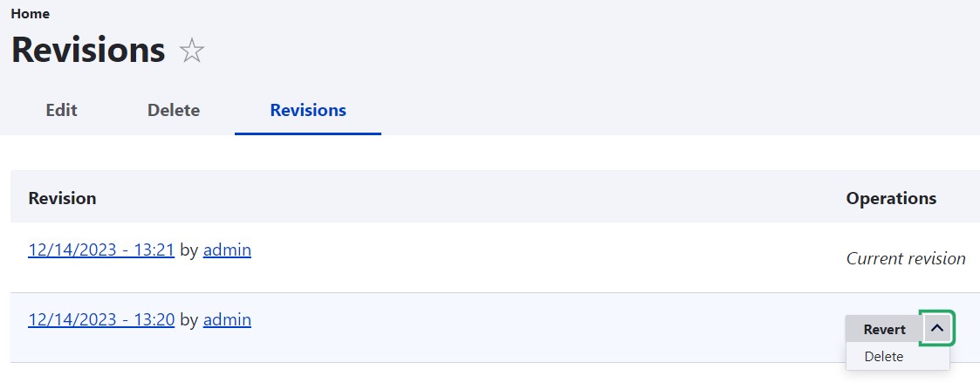Choose Delete from the operations dropdown
Image resolution: width=980 pixels, height=383 pixels.
pyautogui.click(x=883, y=356)
